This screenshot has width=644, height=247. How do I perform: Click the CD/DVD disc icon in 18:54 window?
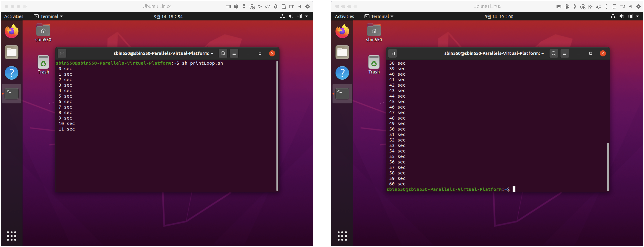252,7
